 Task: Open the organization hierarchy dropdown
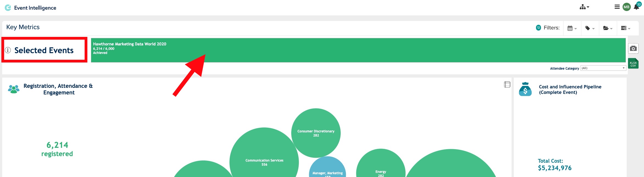[584, 7]
